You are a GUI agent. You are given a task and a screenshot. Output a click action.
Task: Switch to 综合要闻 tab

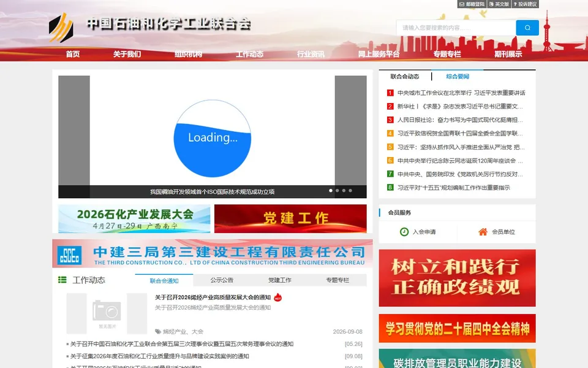pyautogui.click(x=458, y=77)
